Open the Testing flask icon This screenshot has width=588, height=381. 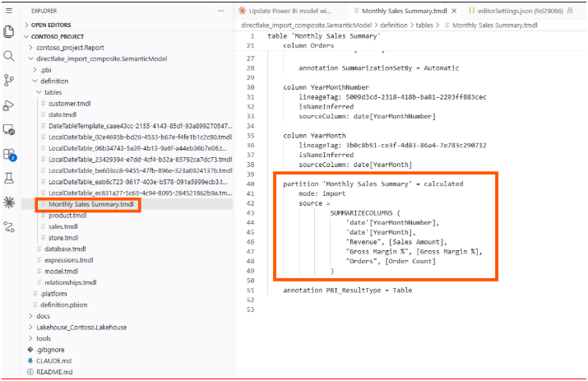tap(9, 178)
